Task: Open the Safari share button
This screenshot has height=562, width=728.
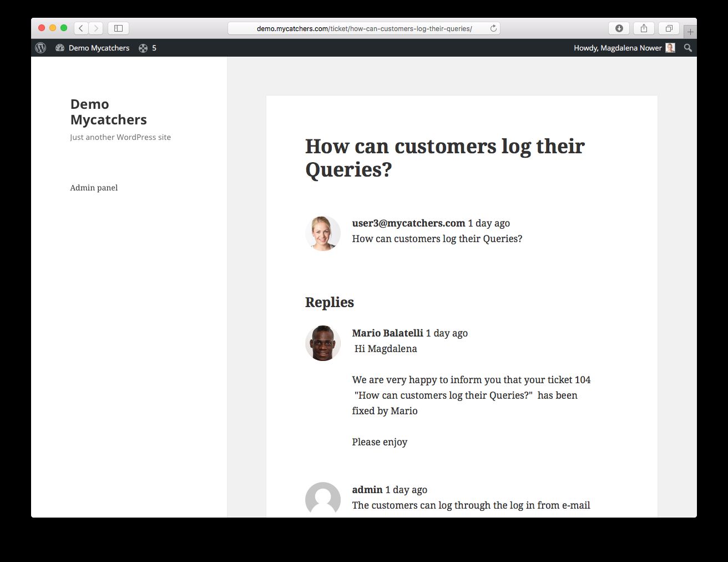Action: coord(644,28)
